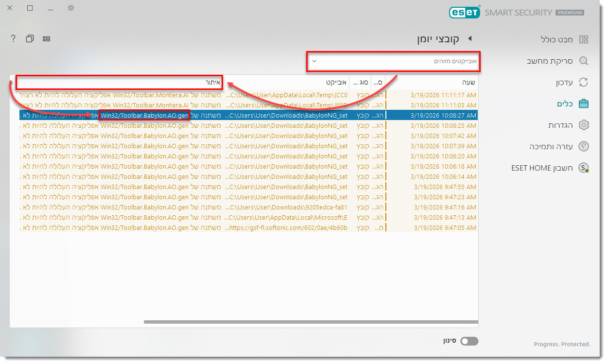Screen dimensions: 607x364
Task: Click the עדכון refresh icon
Action: coord(584,82)
